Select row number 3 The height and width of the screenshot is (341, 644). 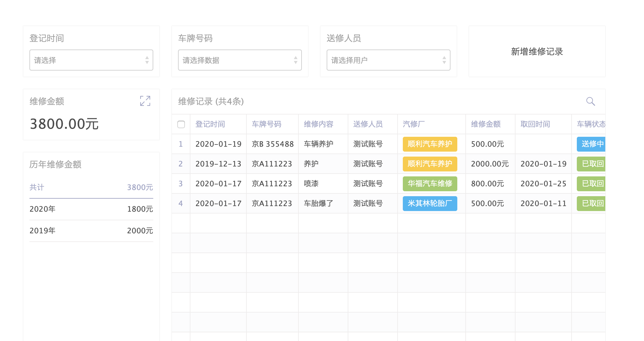pyautogui.click(x=181, y=183)
